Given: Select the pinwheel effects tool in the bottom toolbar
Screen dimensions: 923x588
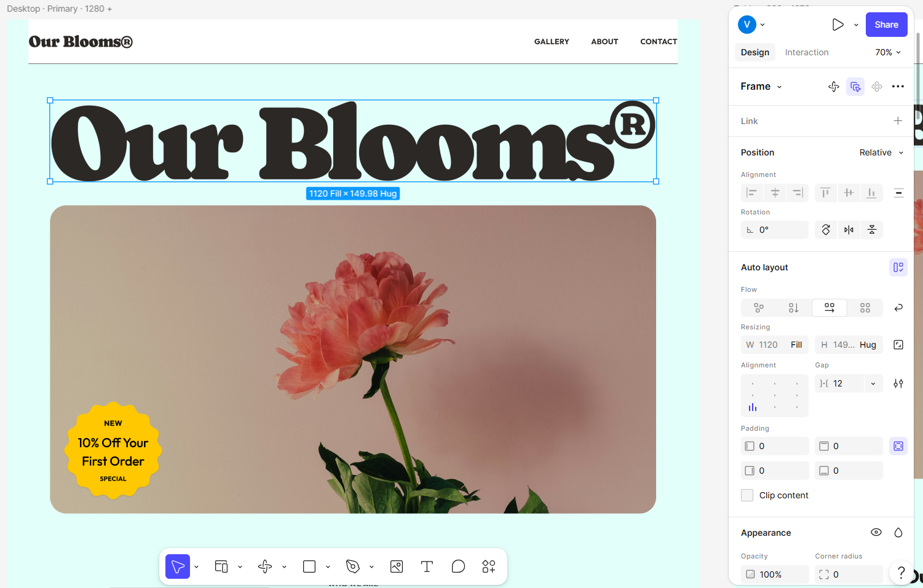Looking at the screenshot, I should coord(265,566).
